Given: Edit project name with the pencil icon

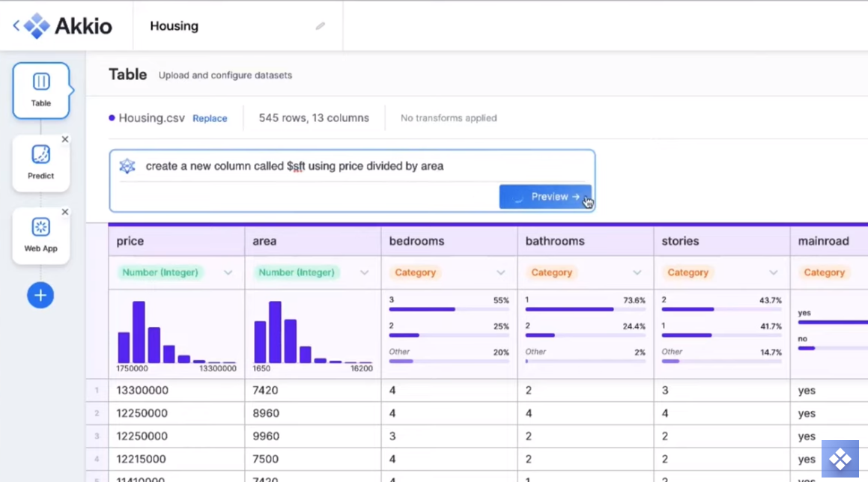Looking at the screenshot, I should pos(320,26).
